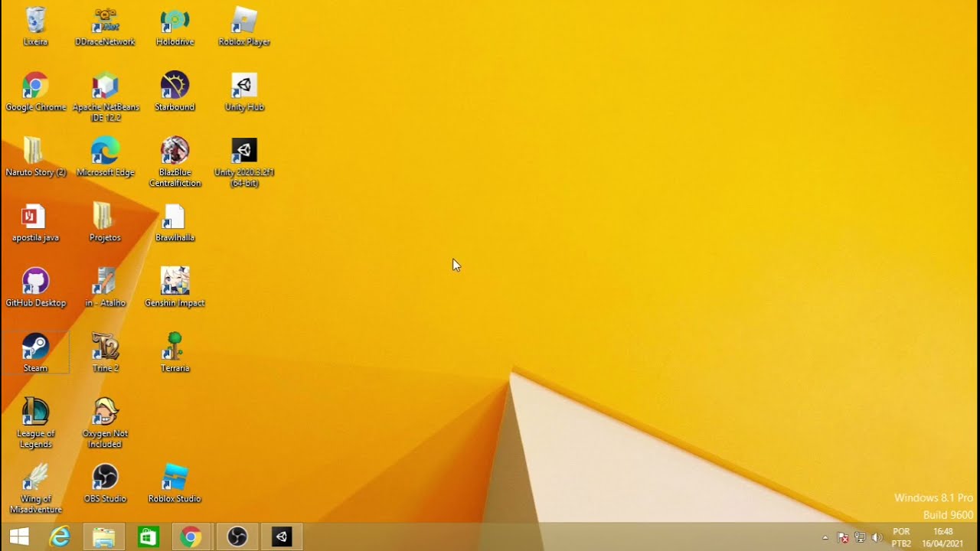Select the Roblox Studio desktop shortcut
This screenshot has height=551, width=980.
(175, 484)
